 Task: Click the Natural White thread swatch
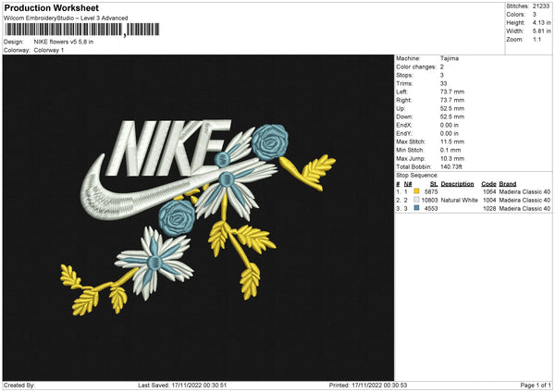point(416,200)
